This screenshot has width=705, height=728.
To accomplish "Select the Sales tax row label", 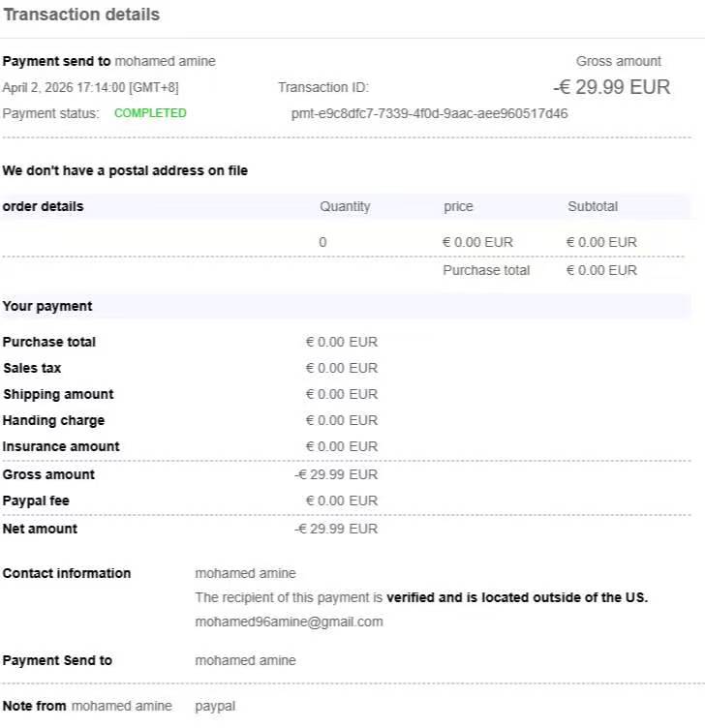I will pyautogui.click(x=32, y=368).
